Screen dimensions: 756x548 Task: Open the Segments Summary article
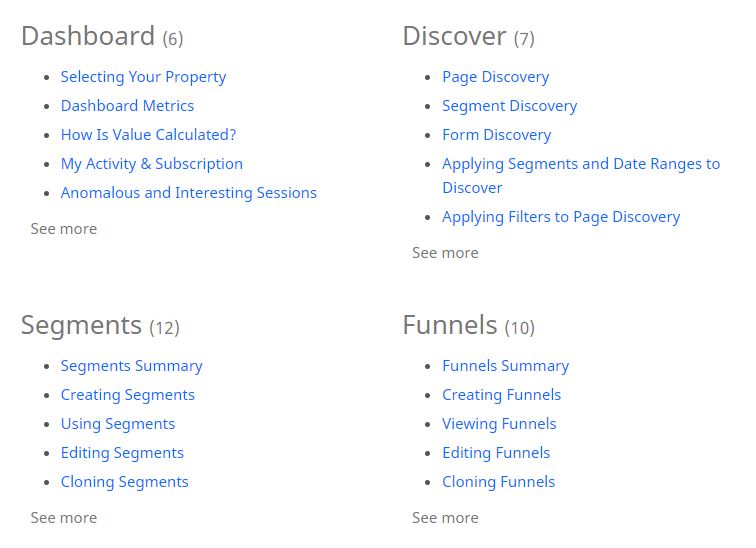pyautogui.click(x=131, y=366)
